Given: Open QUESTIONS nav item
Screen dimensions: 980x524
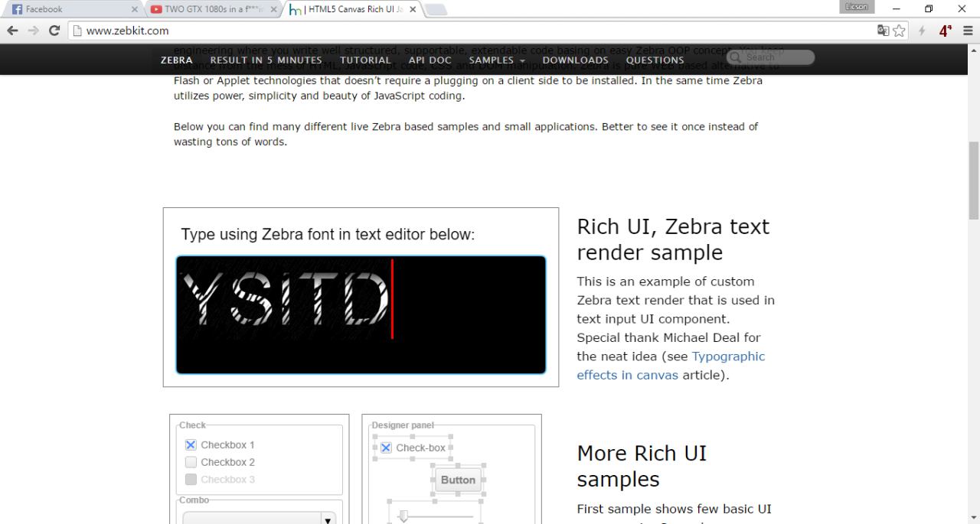Looking at the screenshot, I should [x=655, y=60].
